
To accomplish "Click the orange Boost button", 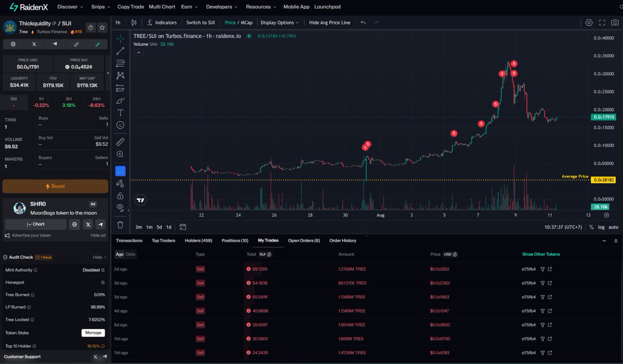I will [x=55, y=186].
